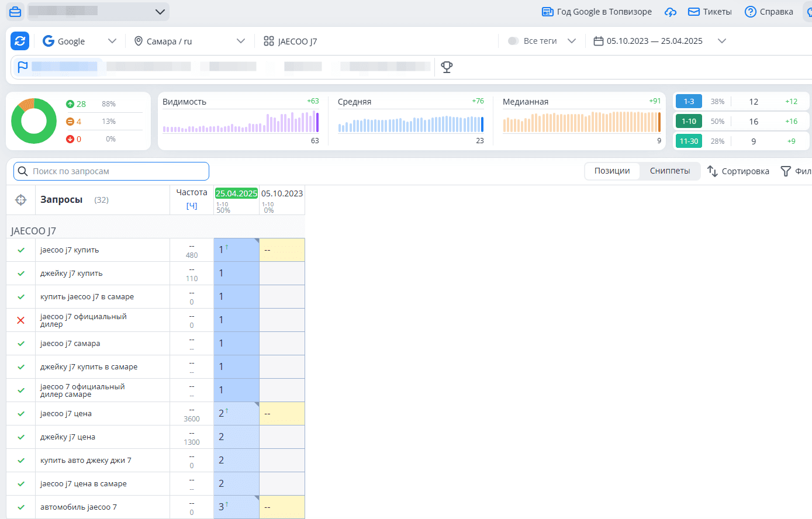Toggle check mark for джейку j7 цена
Viewport: 812px width, 519px height.
pos(21,437)
